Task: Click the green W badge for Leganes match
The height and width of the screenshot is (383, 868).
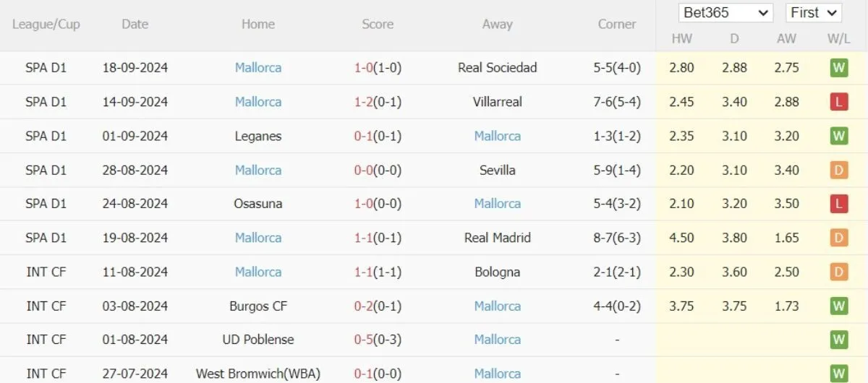Action: [x=838, y=136]
